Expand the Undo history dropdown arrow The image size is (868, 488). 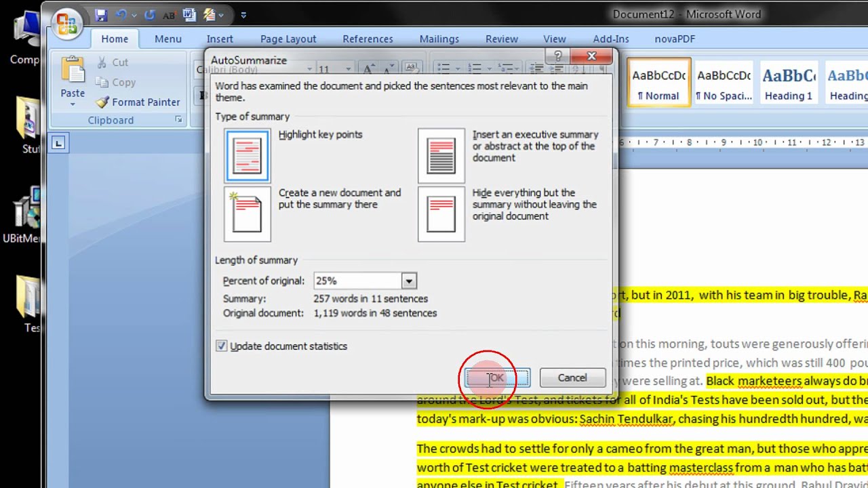(134, 15)
